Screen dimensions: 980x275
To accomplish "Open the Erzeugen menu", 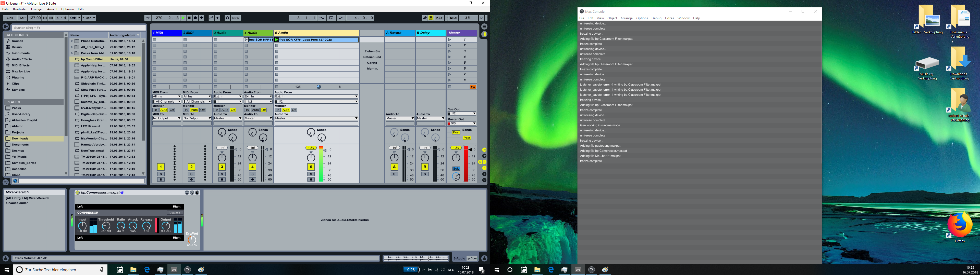I will point(37,9).
